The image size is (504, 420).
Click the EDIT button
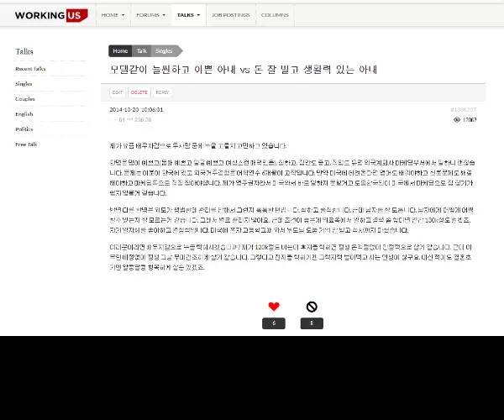(x=118, y=92)
